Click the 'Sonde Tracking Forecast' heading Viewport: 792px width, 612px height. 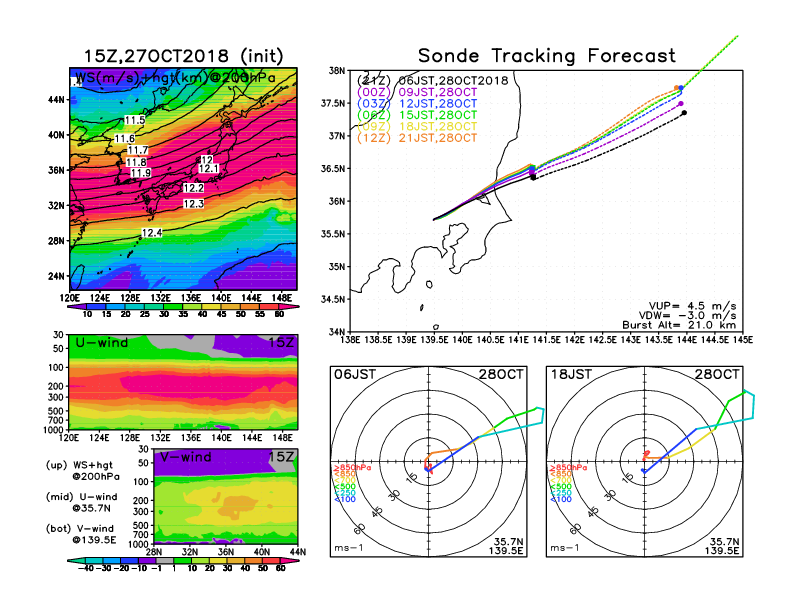(547, 55)
